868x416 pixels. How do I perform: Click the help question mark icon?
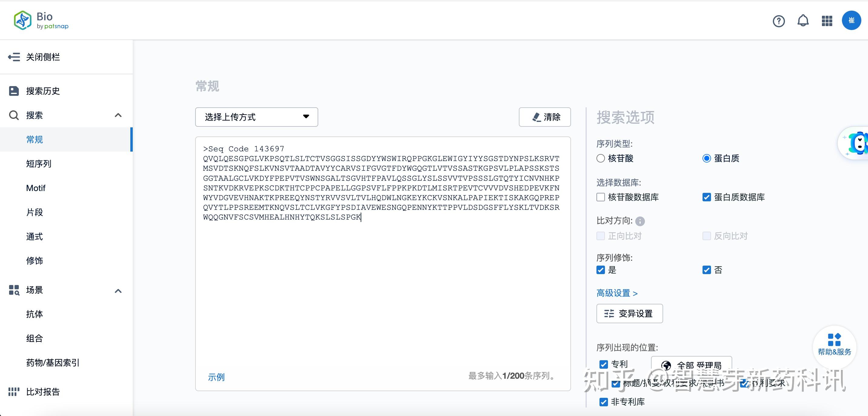pos(779,21)
